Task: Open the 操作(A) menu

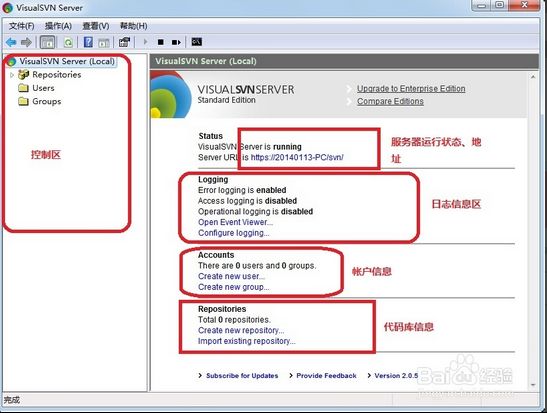Action: 58,26
